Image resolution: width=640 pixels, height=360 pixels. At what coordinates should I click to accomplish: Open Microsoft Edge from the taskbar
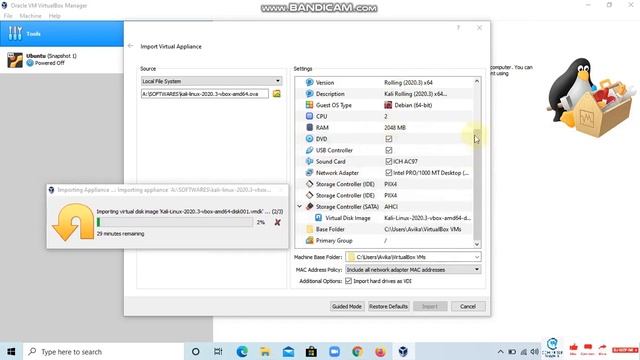click(x=242, y=351)
